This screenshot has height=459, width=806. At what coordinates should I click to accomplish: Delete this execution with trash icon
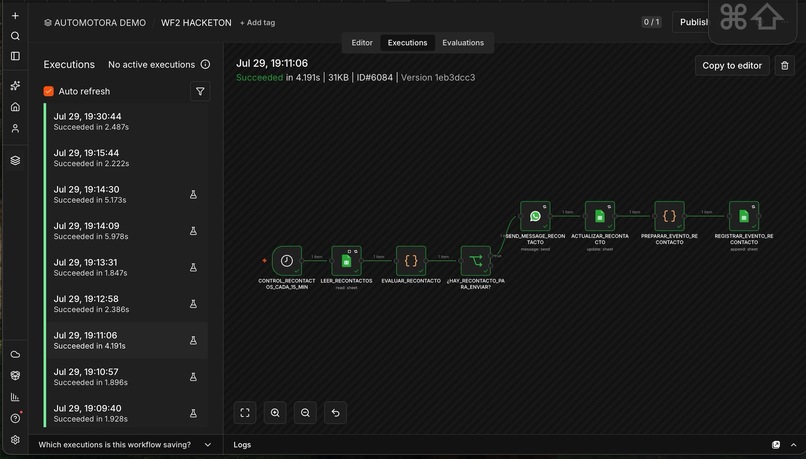point(784,65)
